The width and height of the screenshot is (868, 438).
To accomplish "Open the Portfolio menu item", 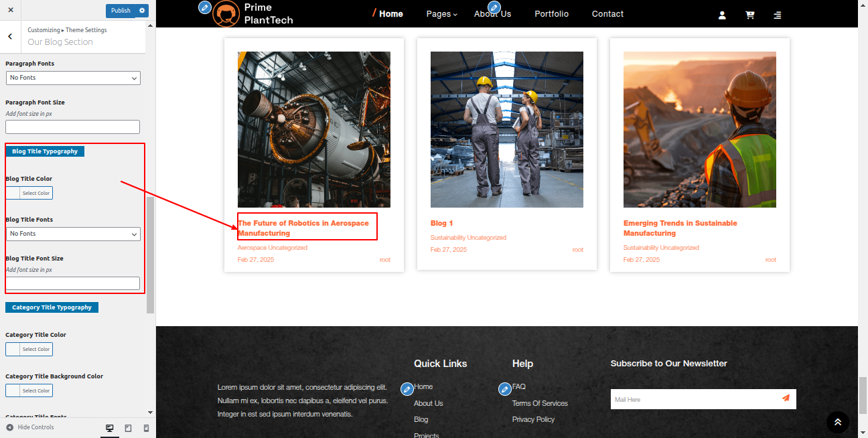I will coord(551,14).
